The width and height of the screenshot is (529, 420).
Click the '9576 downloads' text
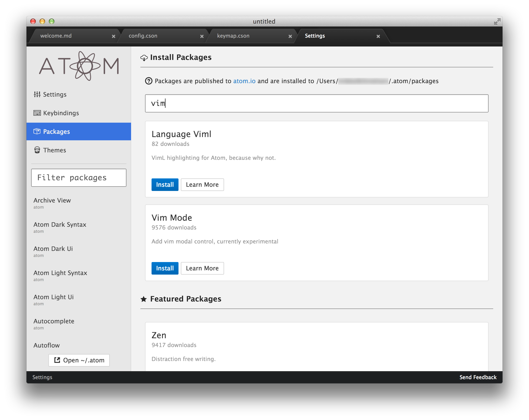174,227
